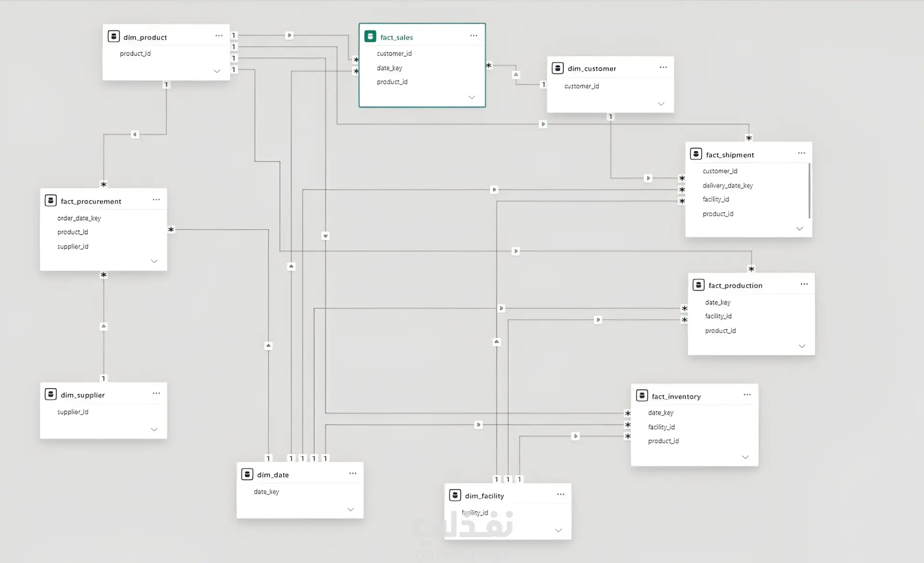924x563 pixels.
Task: Expand the dim_product table card
Action: 217,71
